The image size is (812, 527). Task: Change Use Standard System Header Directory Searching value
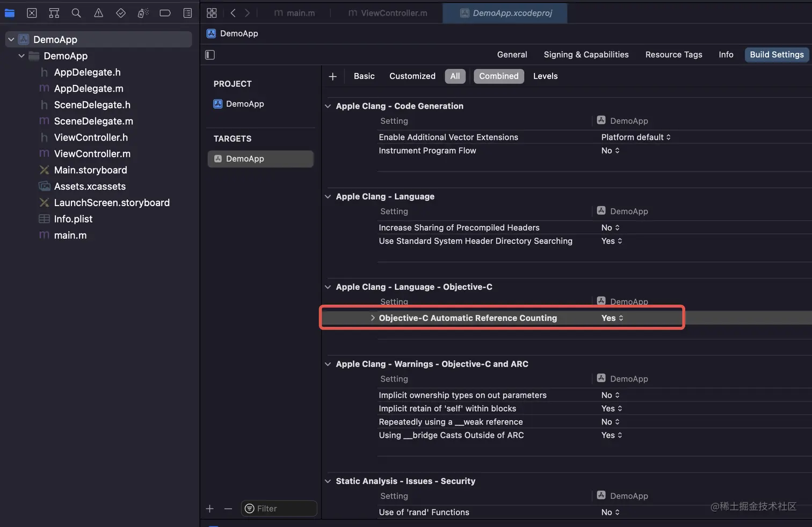612,241
